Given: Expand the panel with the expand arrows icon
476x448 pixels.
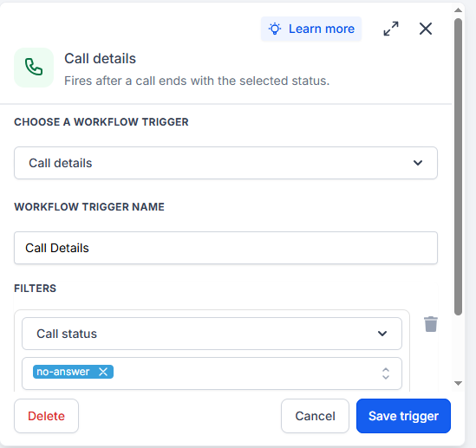Looking at the screenshot, I should pos(391,29).
